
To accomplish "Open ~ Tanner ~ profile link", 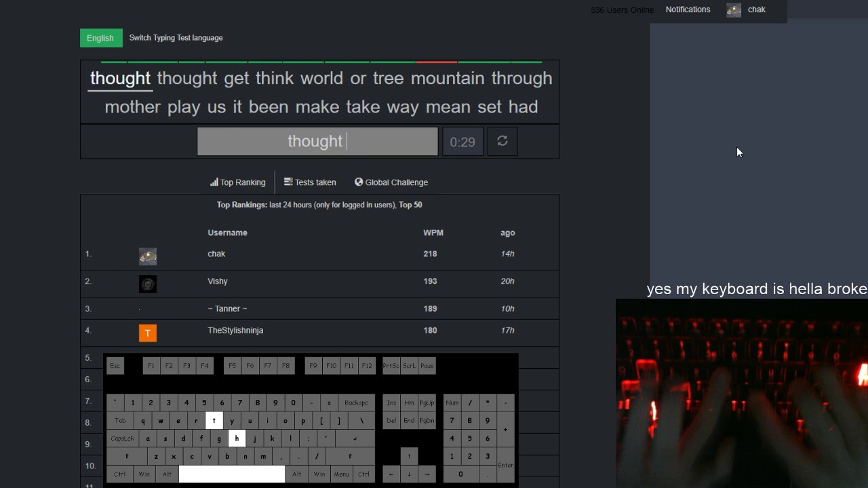I will [x=227, y=308].
